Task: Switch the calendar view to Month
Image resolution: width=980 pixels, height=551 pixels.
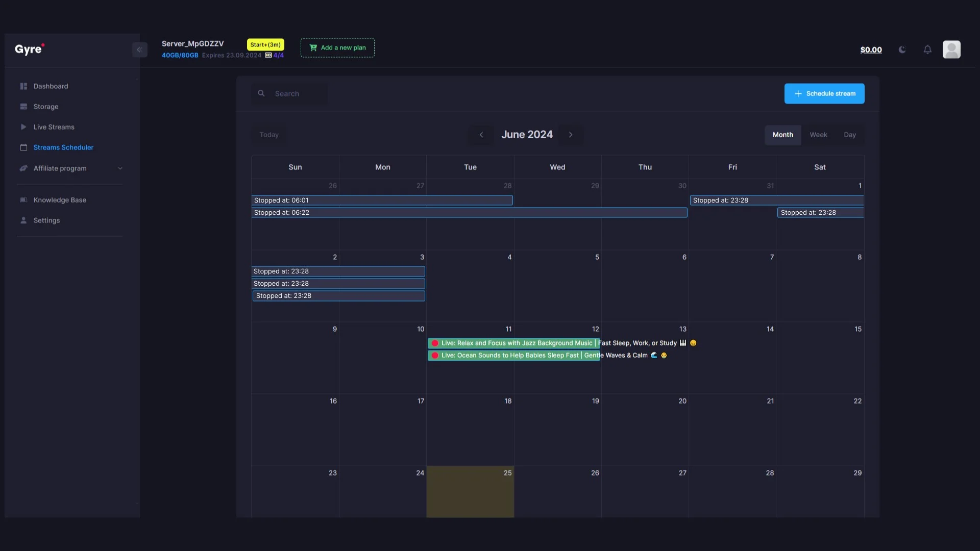Action: pos(782,135)
